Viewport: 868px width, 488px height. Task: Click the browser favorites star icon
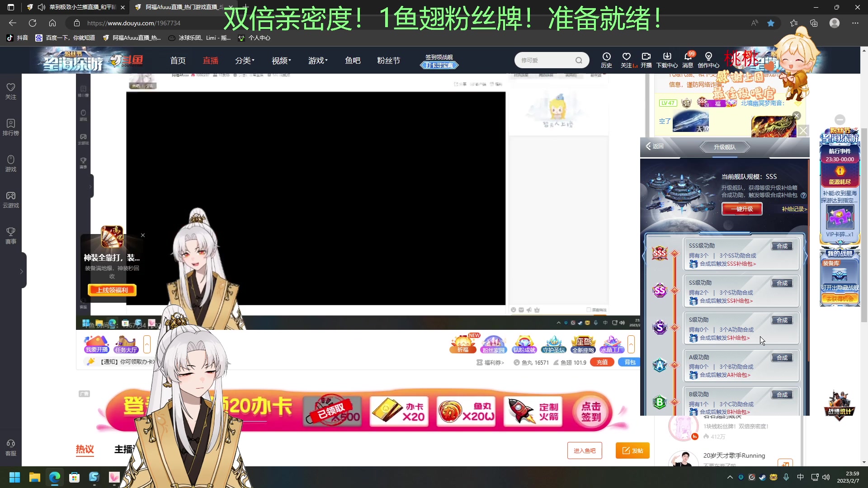(771, 23)
